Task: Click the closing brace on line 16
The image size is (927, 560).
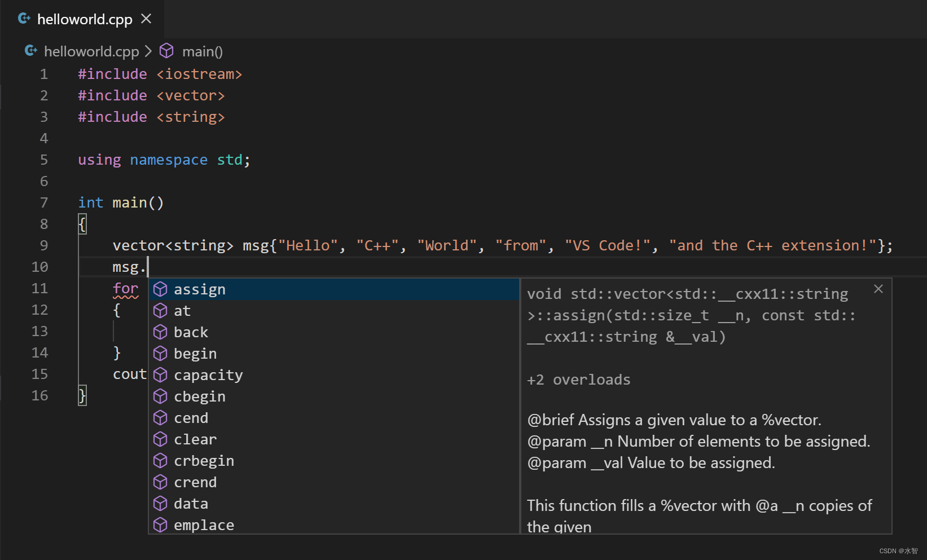Action: [82, 395]
